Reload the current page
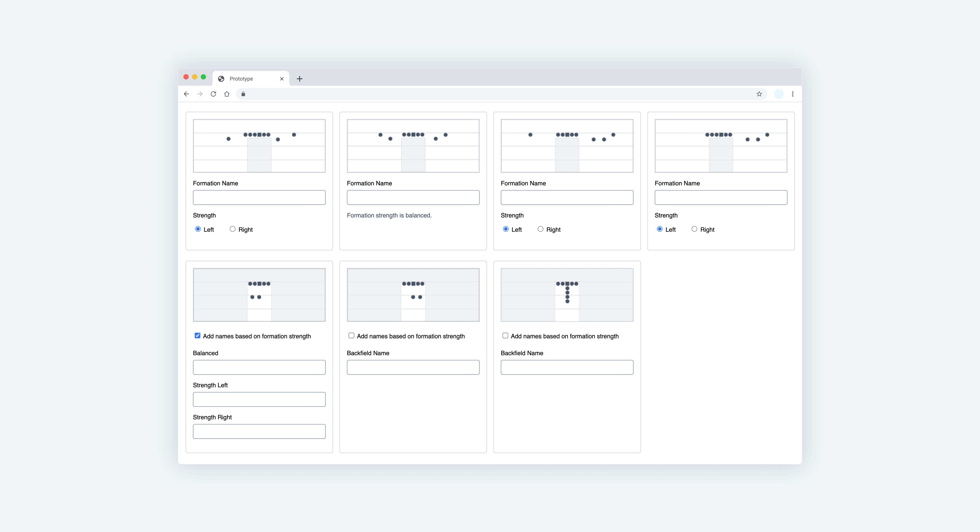The width and height of the screenshot is (980, 532). click(213, 94)
